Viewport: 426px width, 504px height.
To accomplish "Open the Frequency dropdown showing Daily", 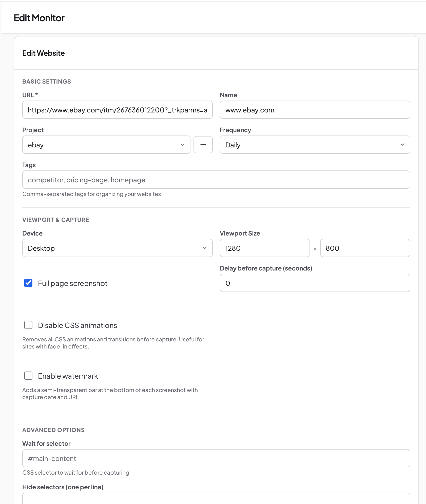I will [x=315, y=145].
